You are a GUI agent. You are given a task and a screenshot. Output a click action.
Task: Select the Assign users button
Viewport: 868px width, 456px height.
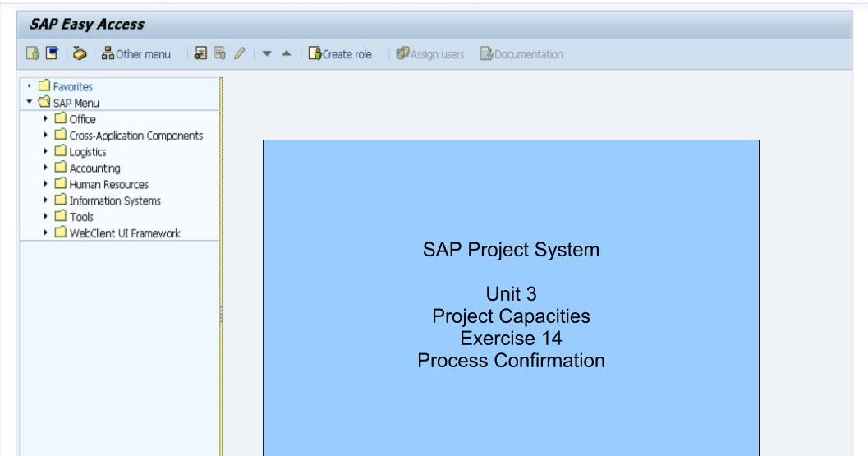[x=430, y=53]
